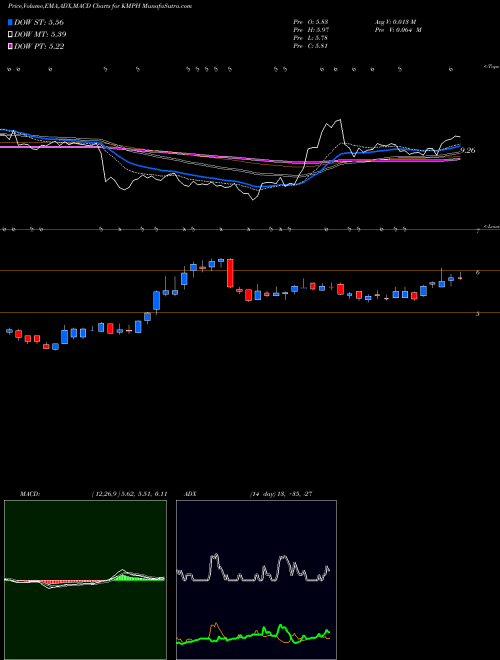
Task: Click the white DOW MT legend swatch
Action: 10,35
